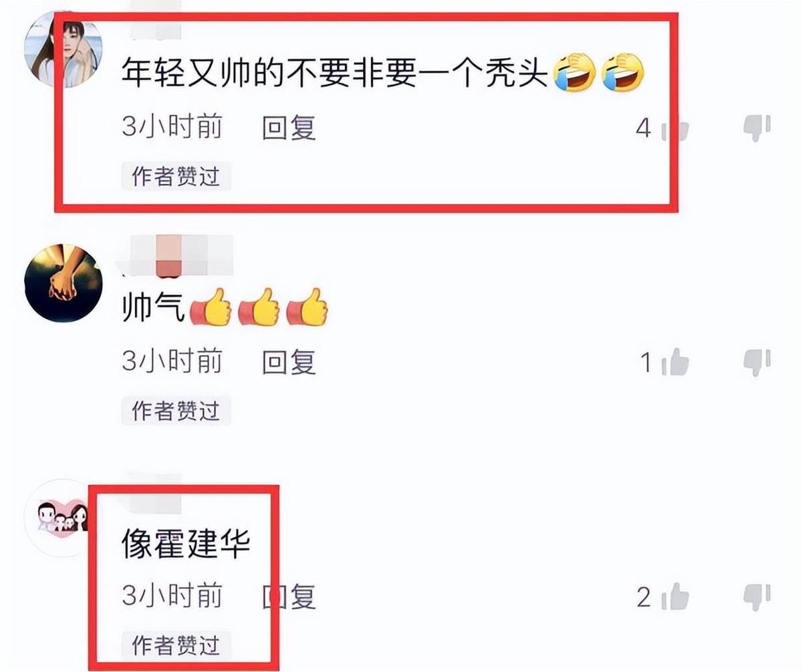This screenshot has height=672, width=802.
Task: Reply to the 像霍建华 comment via 回复
Action: point(289,596)
